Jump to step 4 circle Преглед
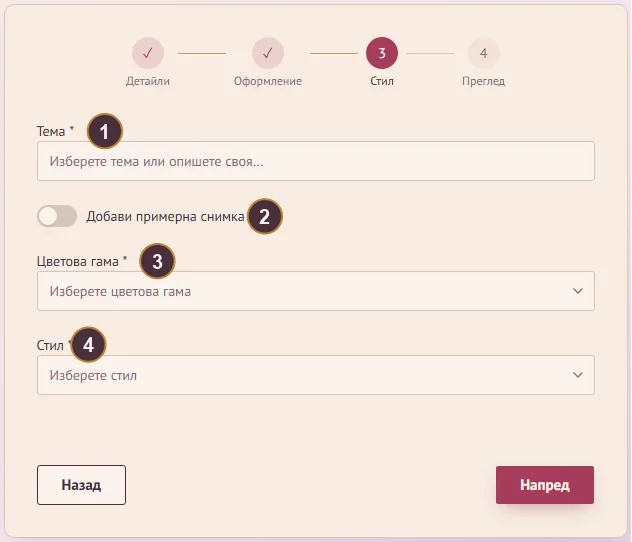This screenshot has width=632, height=542. pyautogui.click(x=484, y=53)
